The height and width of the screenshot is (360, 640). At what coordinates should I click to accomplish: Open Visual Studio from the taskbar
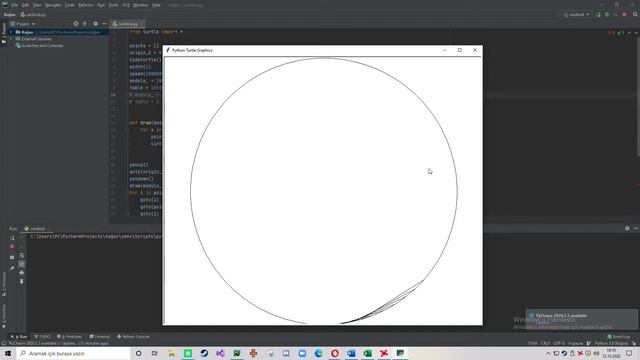pos(220,353)
